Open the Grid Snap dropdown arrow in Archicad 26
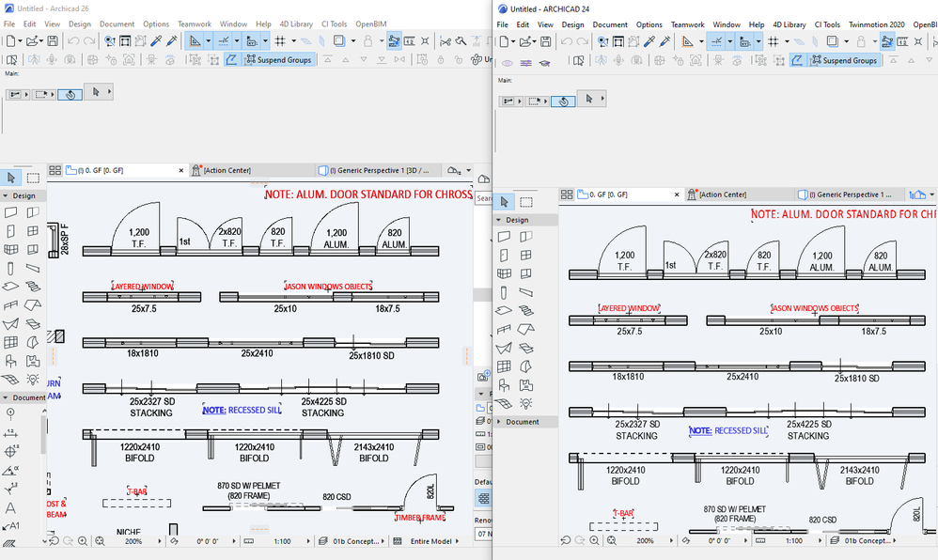Viewport: 938px width, 560px height. tap(294, 40)
